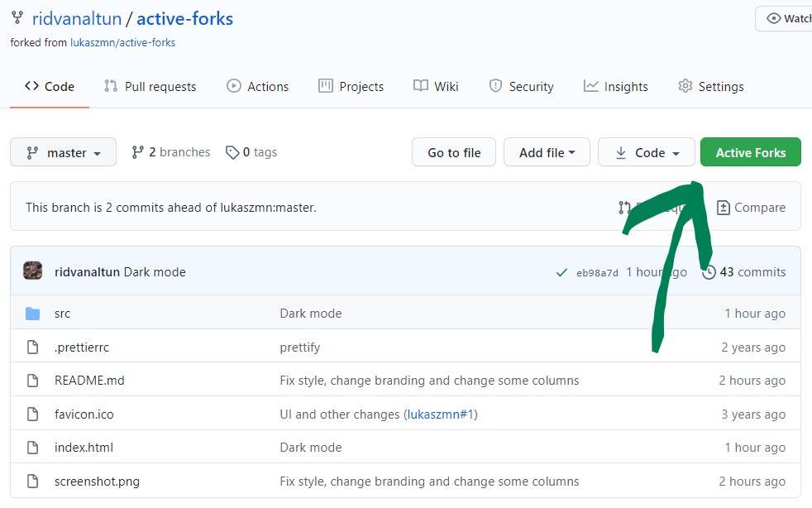Image resolution: width=812 pixels, height=508 pixels.
Task: Click the file icon beside index.html
Action: tap(32, 448)
